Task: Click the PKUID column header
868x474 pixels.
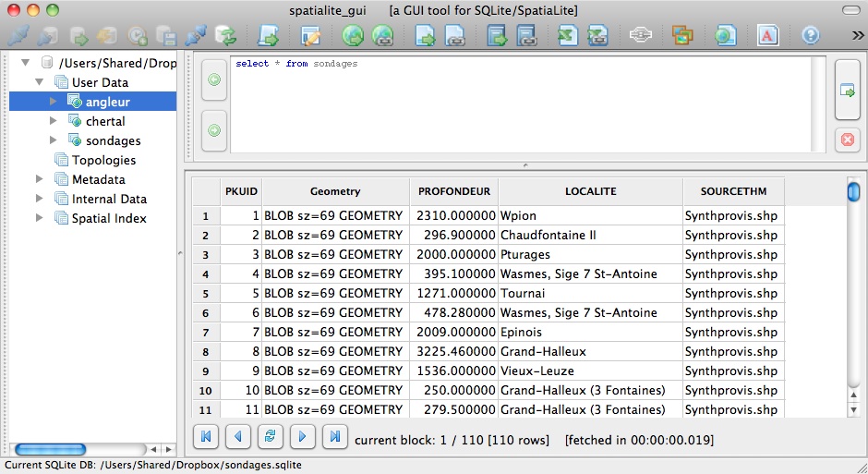Action: (241, 191)
